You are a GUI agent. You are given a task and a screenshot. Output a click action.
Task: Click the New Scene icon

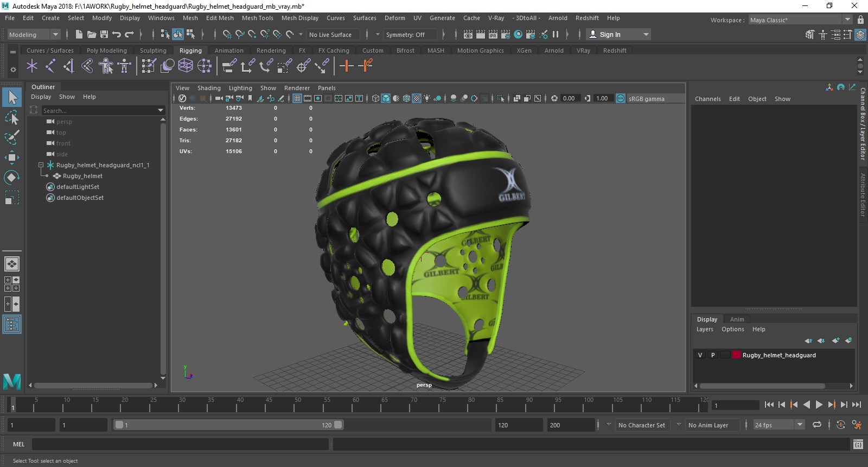(x=79, y=34)
